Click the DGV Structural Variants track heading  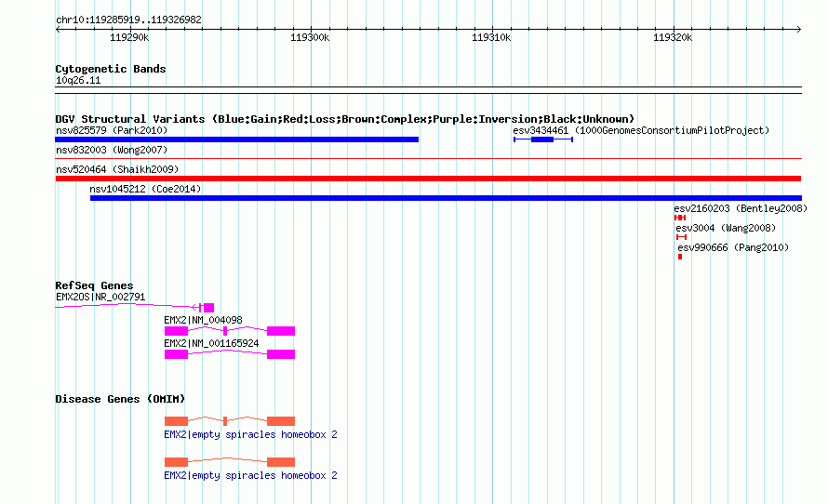[x=345, y=119]
